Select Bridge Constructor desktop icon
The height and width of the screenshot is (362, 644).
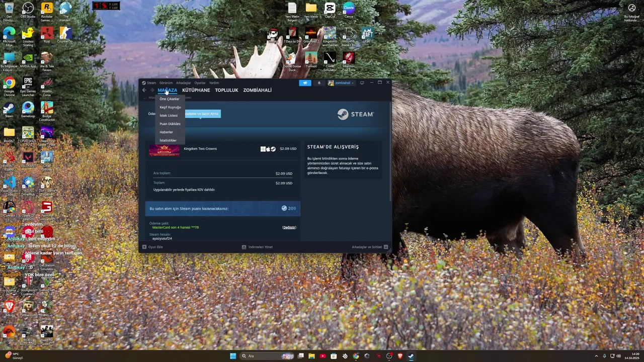(x=47, y=112)
